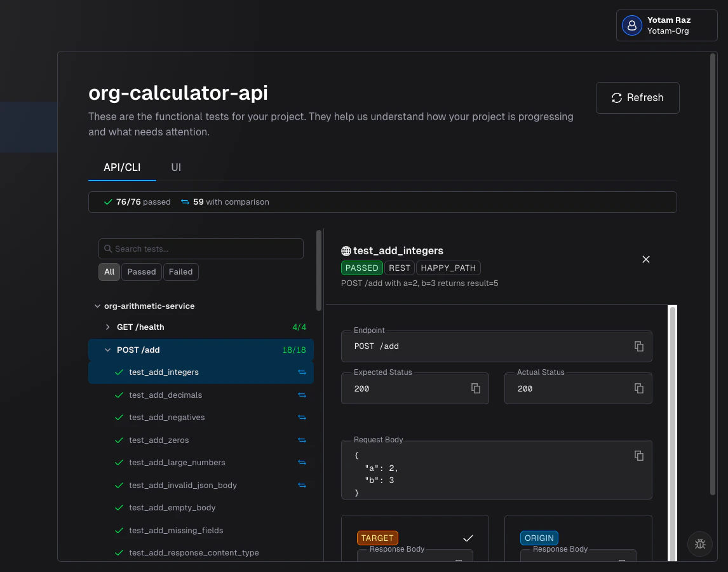Close the test_add_integers detail panel

pyautogui.click(x=646, y=259)
